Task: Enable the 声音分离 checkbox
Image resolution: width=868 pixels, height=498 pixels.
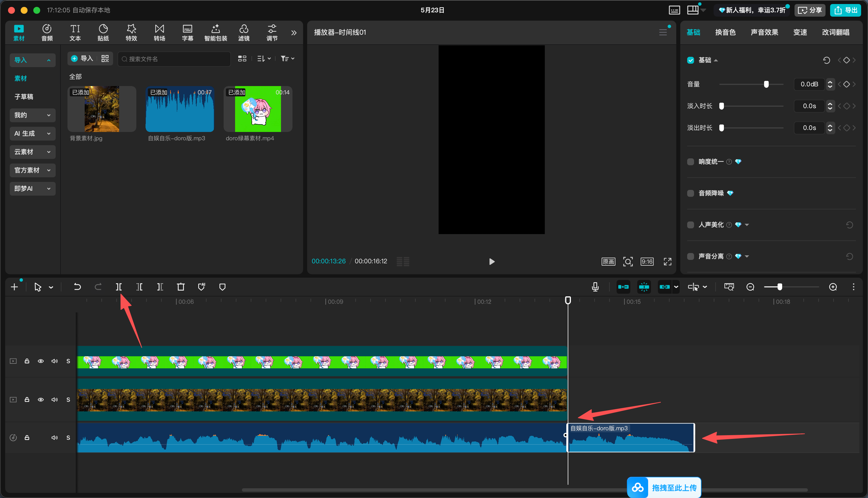Action: [690, 256]
